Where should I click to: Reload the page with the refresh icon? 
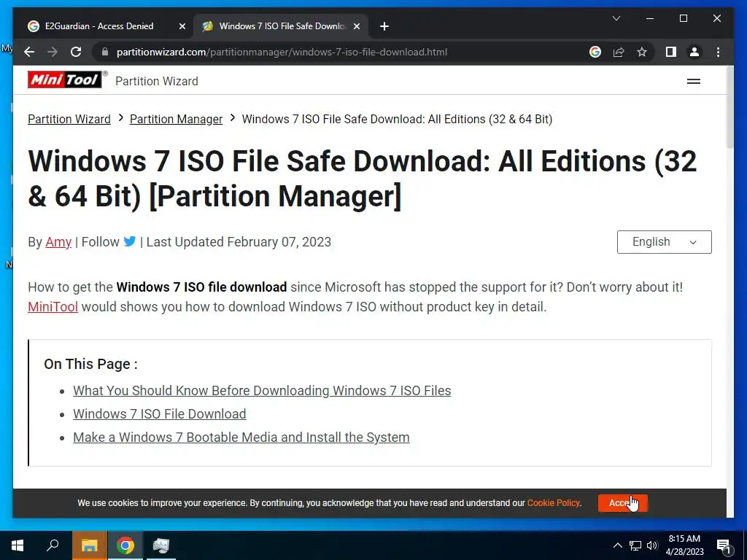[x=76, y=52]
